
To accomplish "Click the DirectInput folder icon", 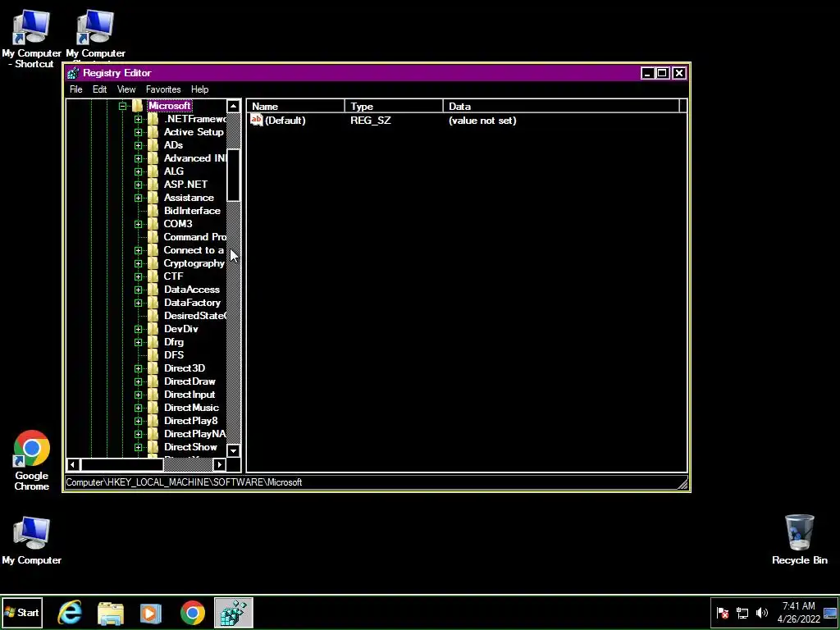I will [153, 395].
